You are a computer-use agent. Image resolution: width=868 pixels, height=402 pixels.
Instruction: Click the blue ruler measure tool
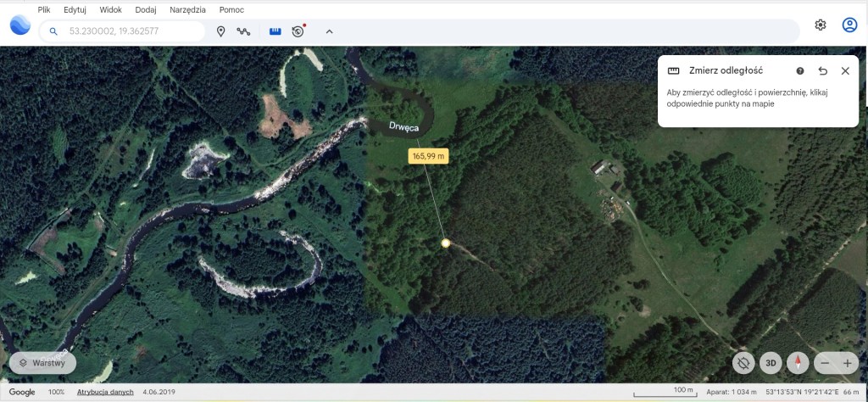(x=275, y=31)
